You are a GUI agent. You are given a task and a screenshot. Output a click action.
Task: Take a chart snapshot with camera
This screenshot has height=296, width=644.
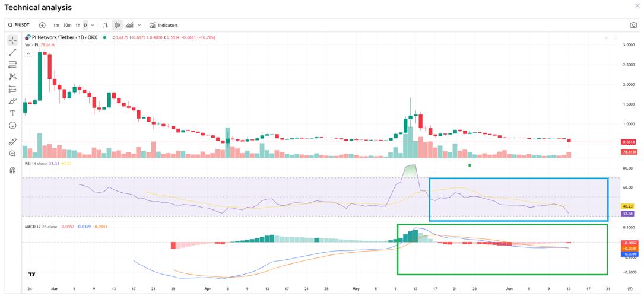(x=633, y=25)
